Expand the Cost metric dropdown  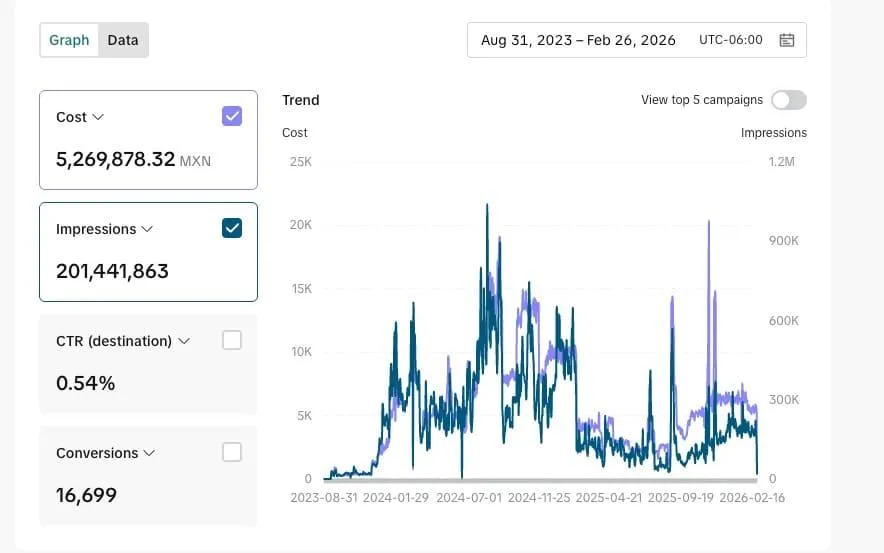pyautogui.click(x=98, y=117)
